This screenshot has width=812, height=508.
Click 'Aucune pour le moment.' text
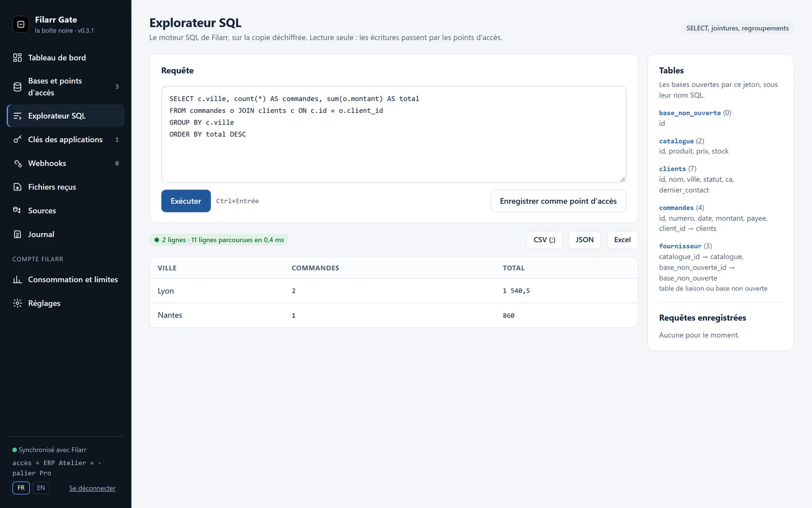[x=699, y=335]
